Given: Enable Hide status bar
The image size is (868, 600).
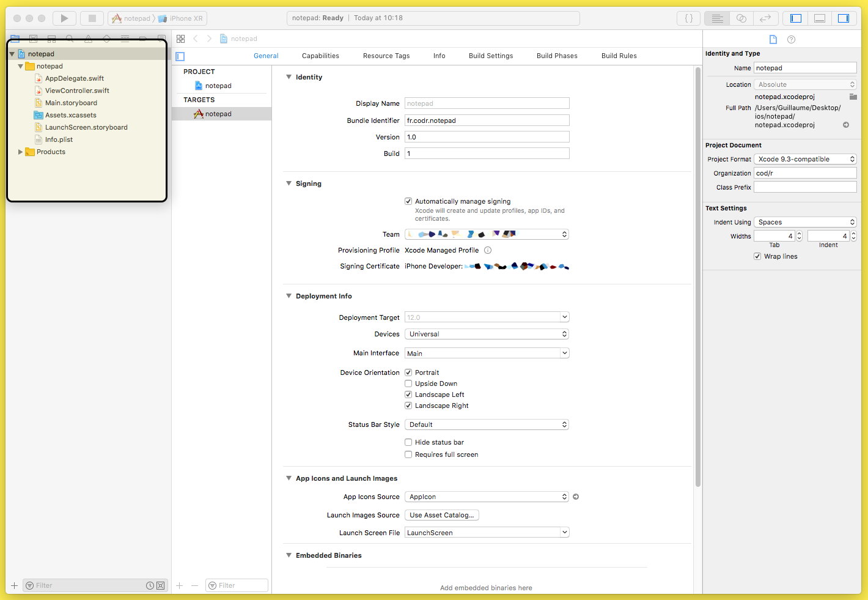Looking at the screenshot, I should (x=408, y=442).
